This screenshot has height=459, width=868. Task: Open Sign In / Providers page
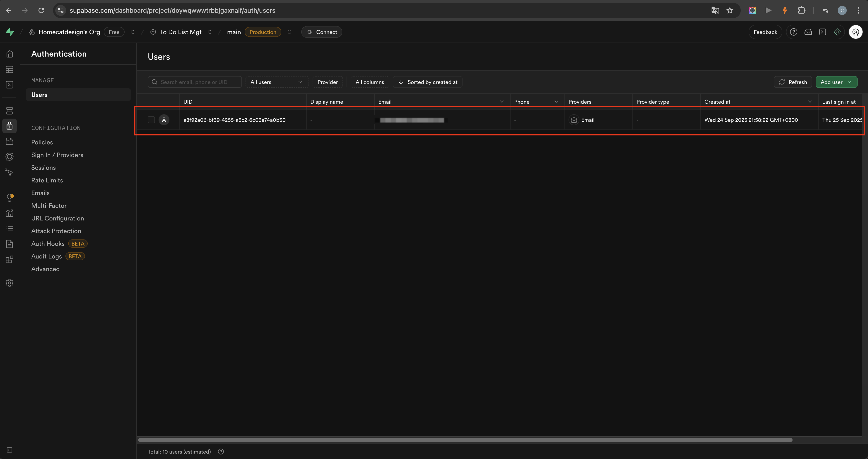(57, 155)
